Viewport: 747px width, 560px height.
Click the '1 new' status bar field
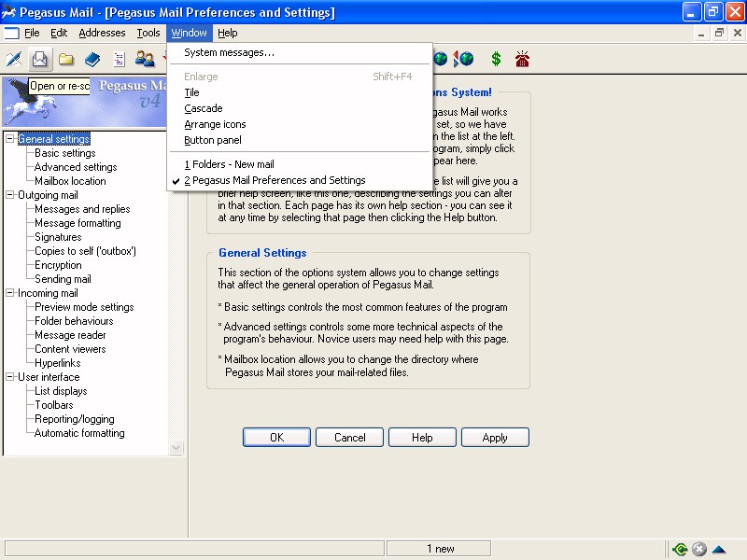(x=439, y=549)
